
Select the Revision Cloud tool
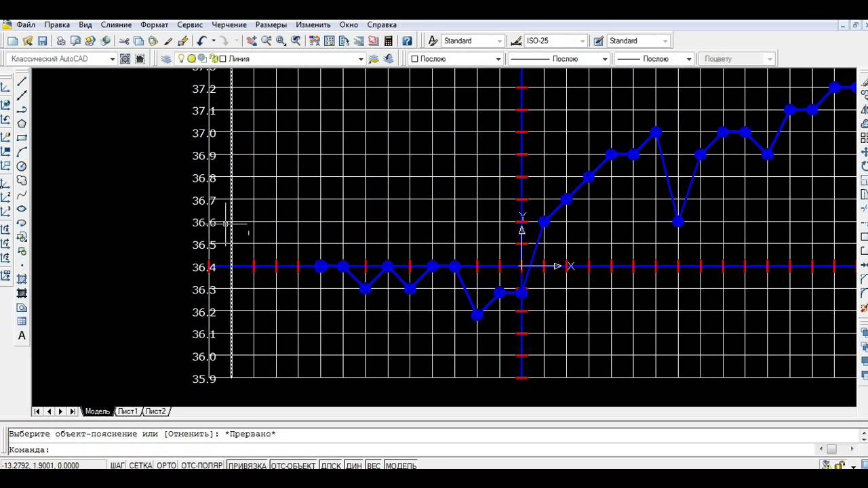pyautogui.click(x=22, y=180)
